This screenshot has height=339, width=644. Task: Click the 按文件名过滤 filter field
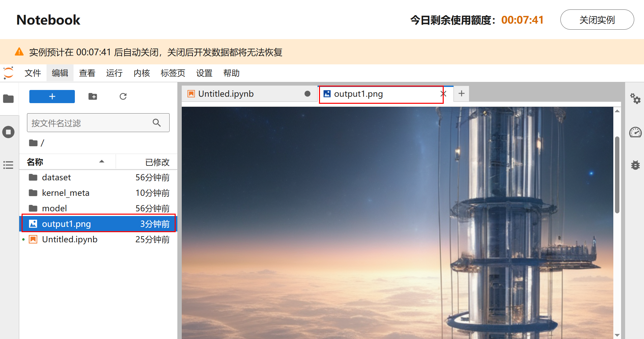coord(98,123)
